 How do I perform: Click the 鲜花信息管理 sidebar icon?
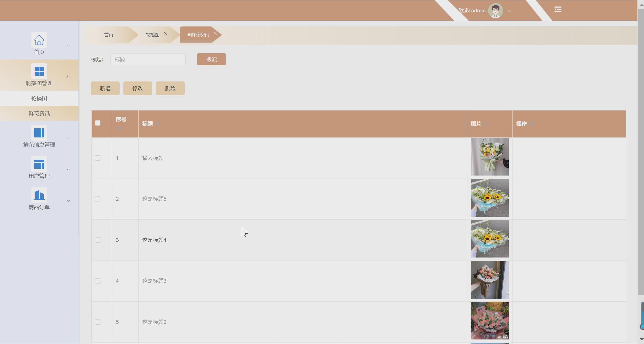tap(39, 133)
